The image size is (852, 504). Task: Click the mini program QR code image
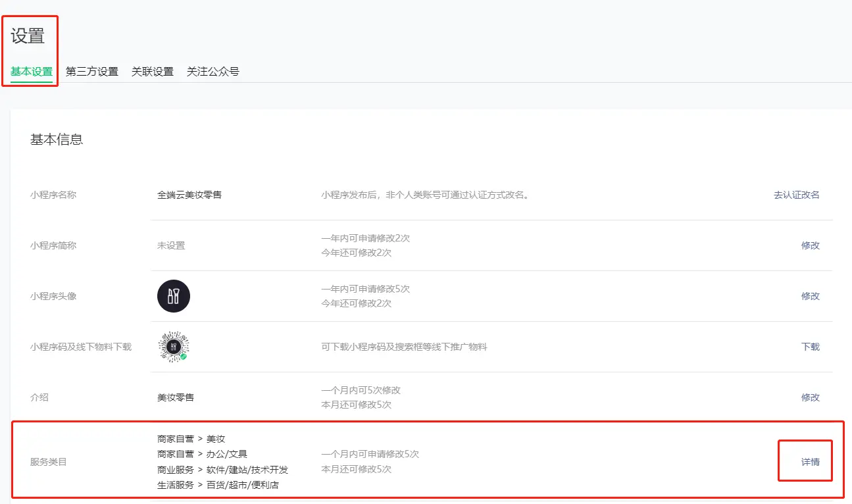(174, 347)
